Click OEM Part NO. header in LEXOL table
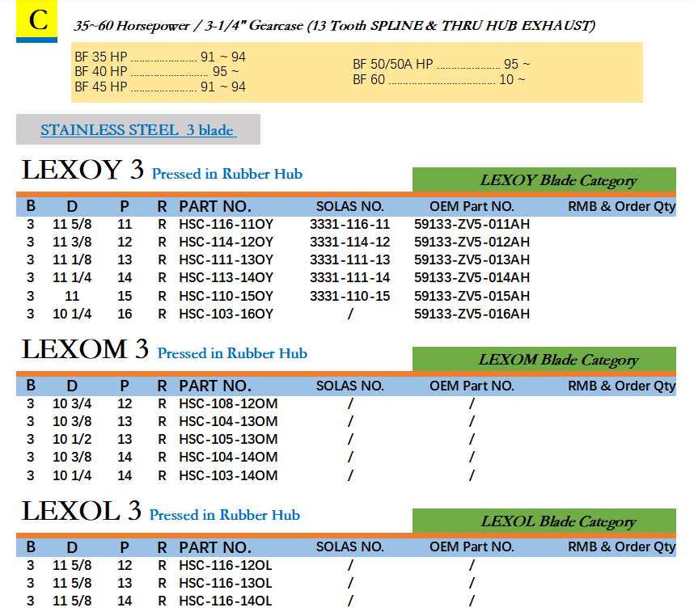 pos(472,547)
